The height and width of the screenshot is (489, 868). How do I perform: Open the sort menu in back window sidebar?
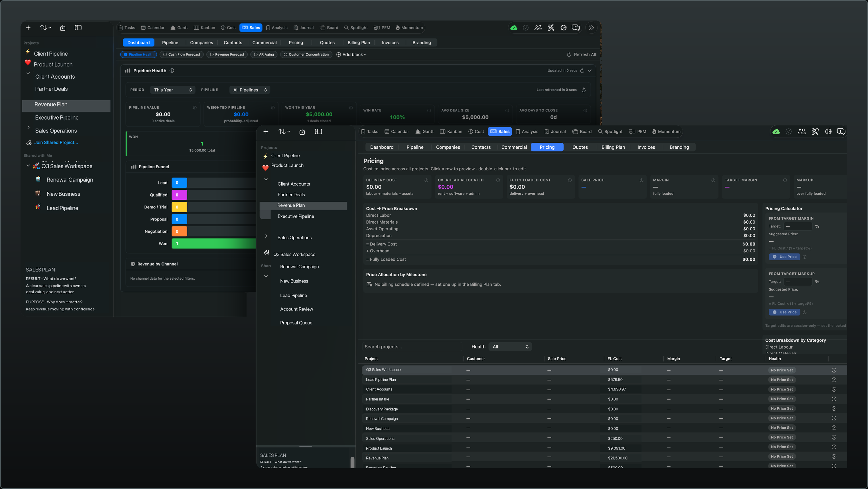[46, 28]
